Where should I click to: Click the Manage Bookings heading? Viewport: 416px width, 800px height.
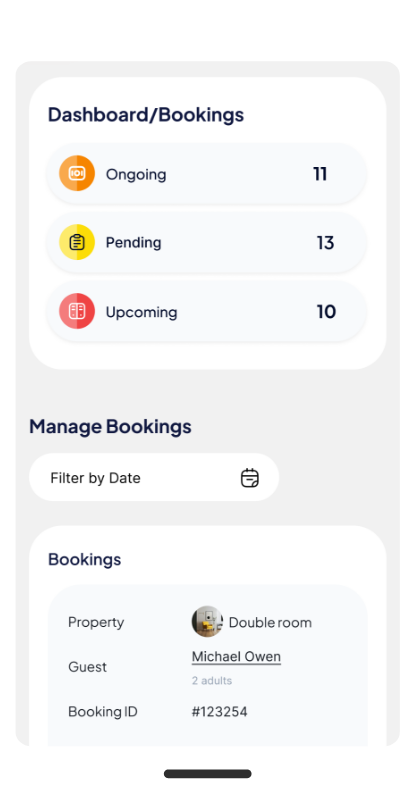pos(110,427)
